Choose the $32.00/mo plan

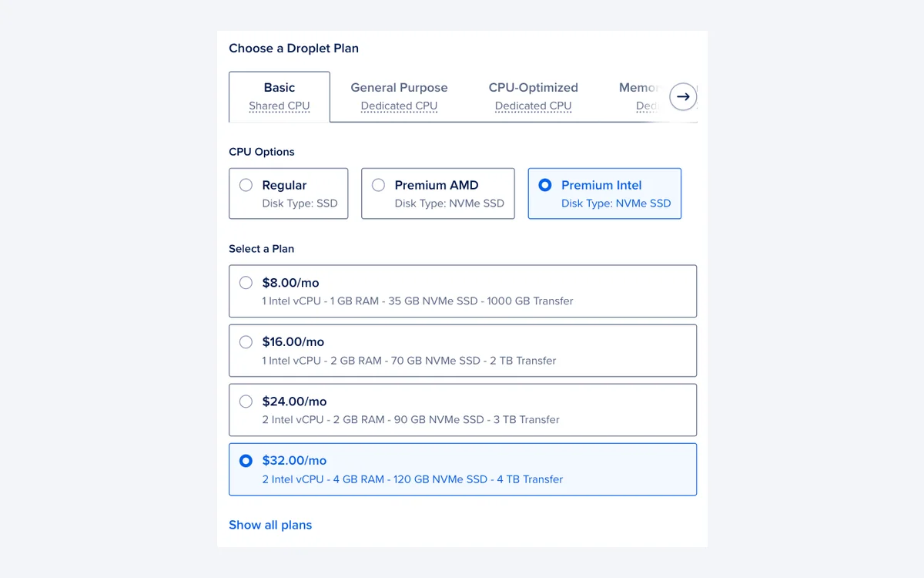(x=463, y=469)
